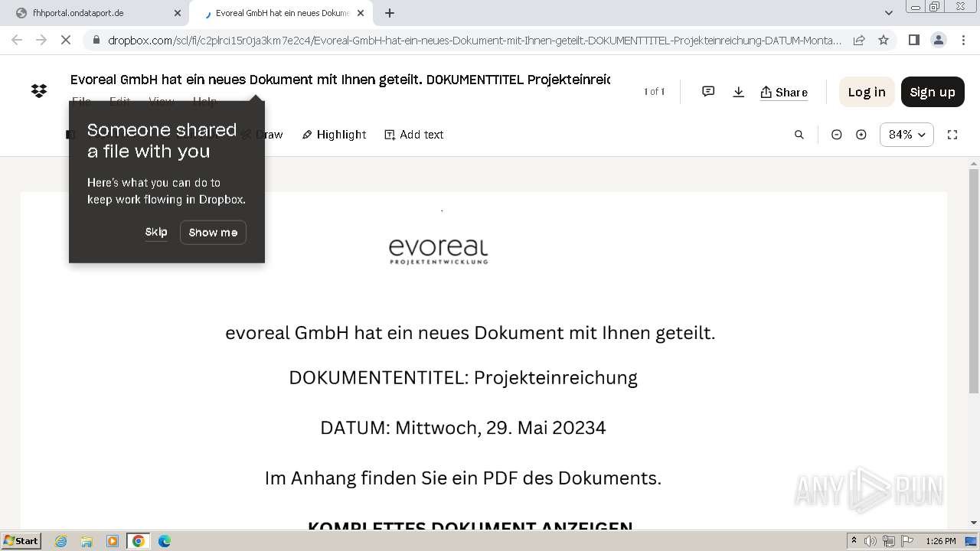
Task: Select the Draw tool
Action: (263, 135)
